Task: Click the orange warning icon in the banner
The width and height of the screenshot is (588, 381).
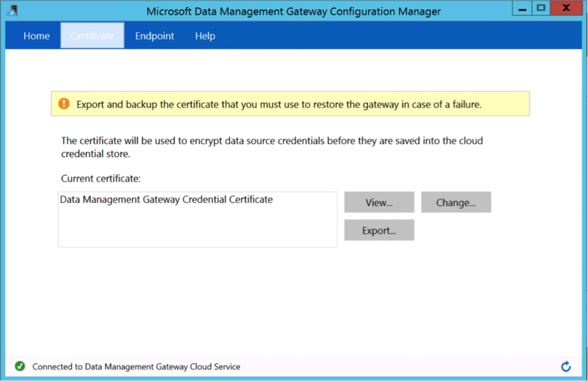Action: [64, 104]
